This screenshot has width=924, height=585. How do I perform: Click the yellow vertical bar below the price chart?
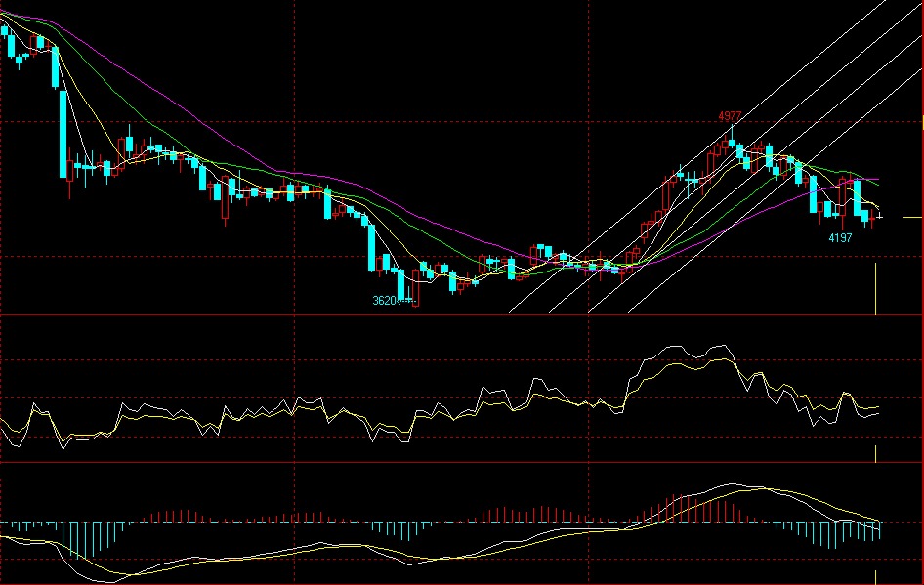pyautogui.click(x=876, y=288)
